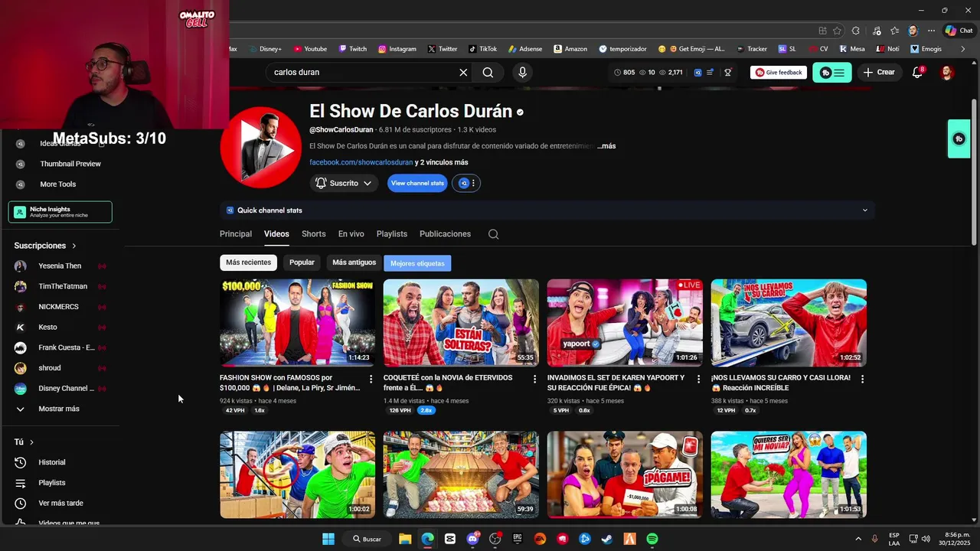This screenshot has width=980, height=551.
Task: Open options for FASHION SHOW video
Action: point(371,379)
